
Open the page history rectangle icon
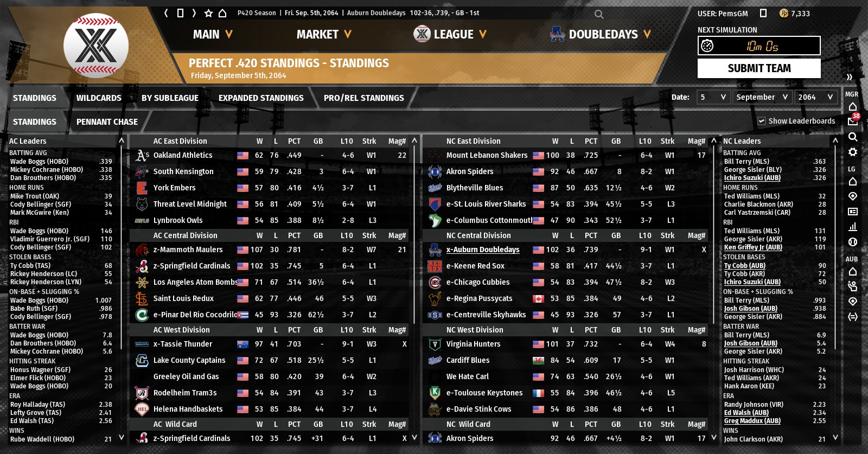[x=180, y=13]
